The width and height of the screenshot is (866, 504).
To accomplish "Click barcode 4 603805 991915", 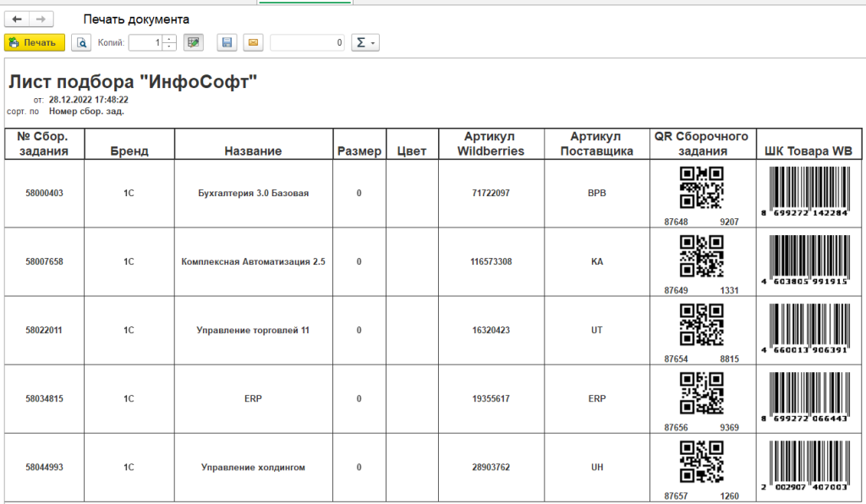I will [x=806, y=260].
